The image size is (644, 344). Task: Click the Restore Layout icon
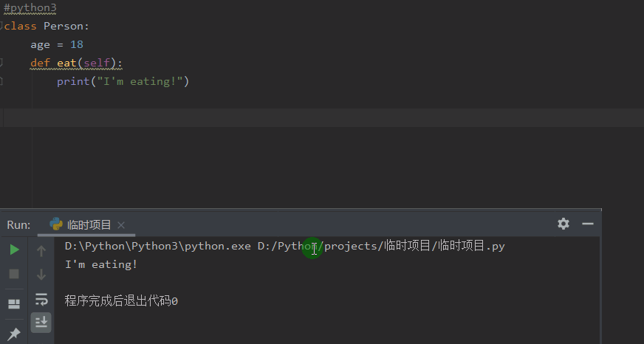tap(14, 303)
